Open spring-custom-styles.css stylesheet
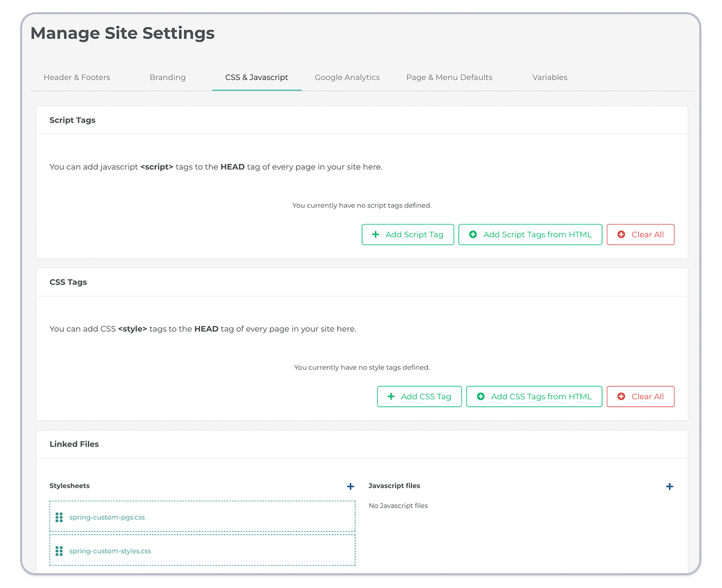The width and height of the screenshot is (722, 588). click(110, 551)
